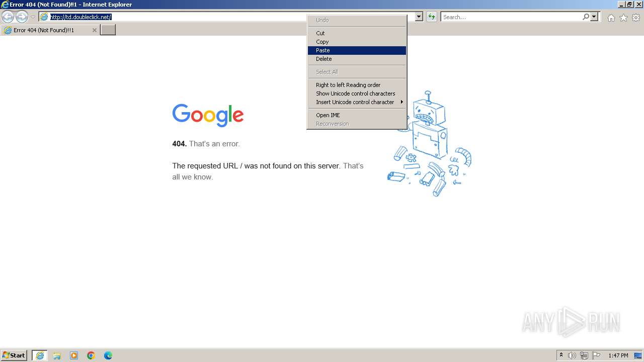Open the Tools gear icon
Viewport: 644px width, 362px height.
point(636,18)
